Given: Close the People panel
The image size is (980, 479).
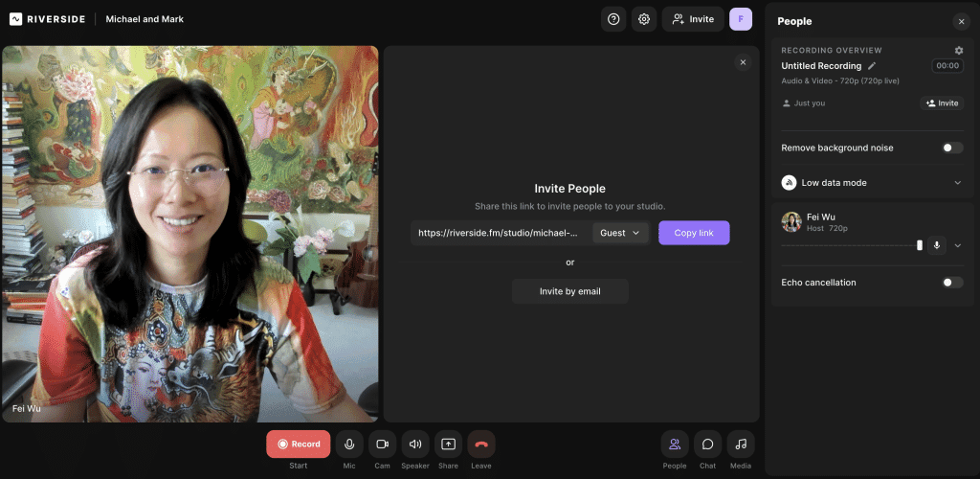Looking at the screenshot, I should click(961, 22).
